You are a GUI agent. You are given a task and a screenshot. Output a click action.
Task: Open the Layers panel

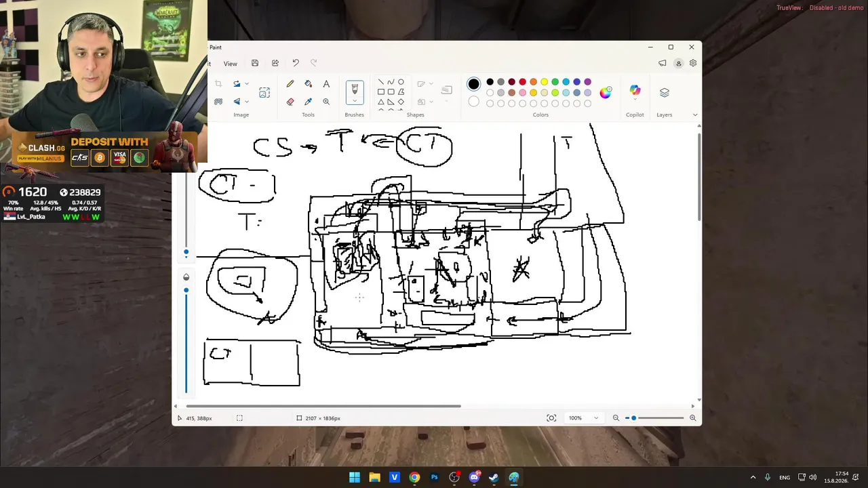tap(665, 92)
